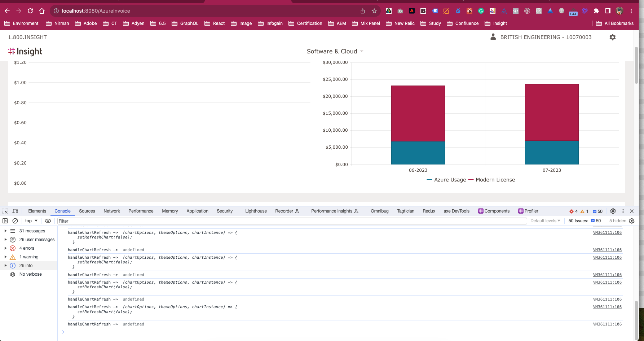This screenshot has height=341, width=644.
Task: Click the browser back arrow
Action: (7, 11)
